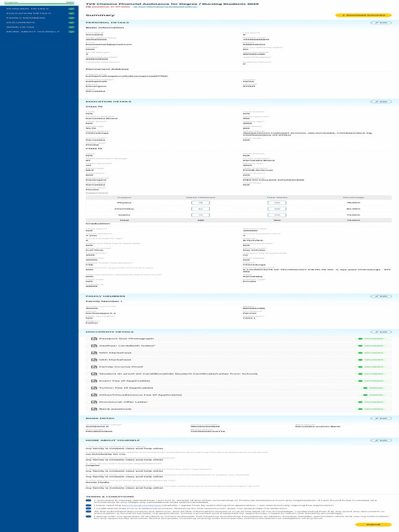Click the Deadline 31-07-2025 label
Screen dimensions: 399x532
[x=108, y=7]
